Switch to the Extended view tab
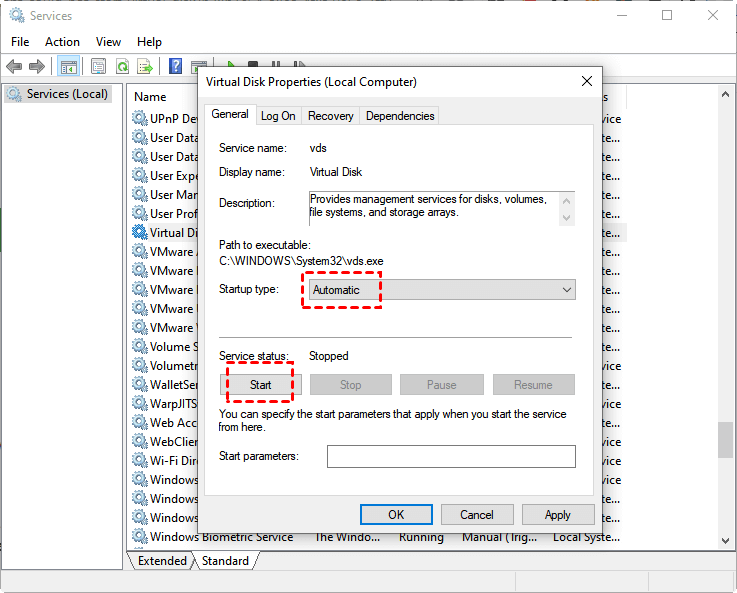 tap(162, 561)
